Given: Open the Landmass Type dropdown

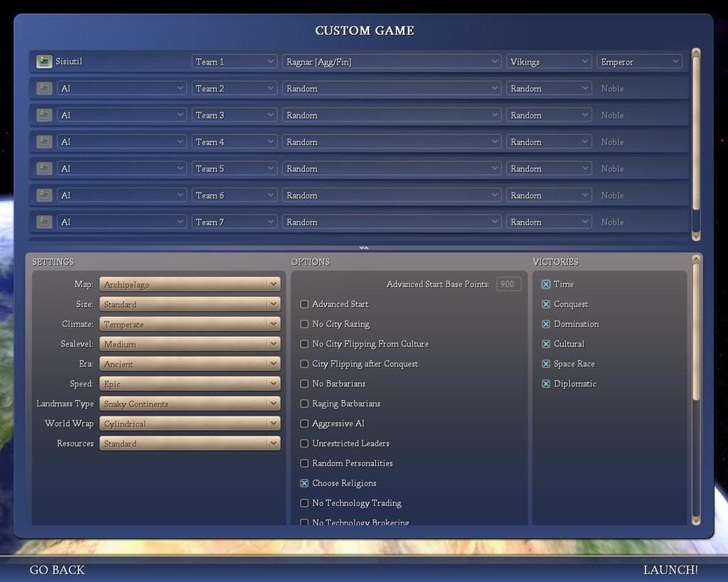Looking at the screenshot, I should pos(190,404).
